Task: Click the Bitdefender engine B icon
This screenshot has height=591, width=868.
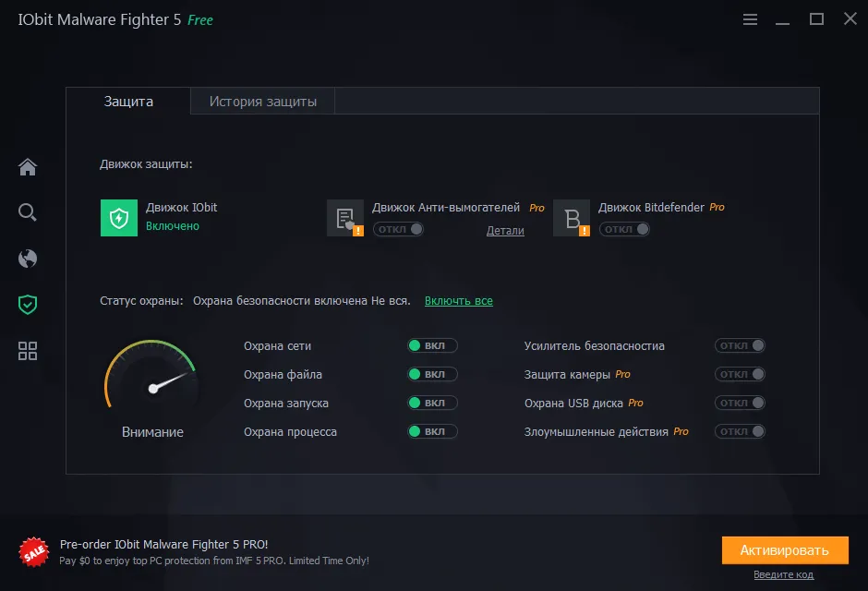Action: tap(572, 218)
